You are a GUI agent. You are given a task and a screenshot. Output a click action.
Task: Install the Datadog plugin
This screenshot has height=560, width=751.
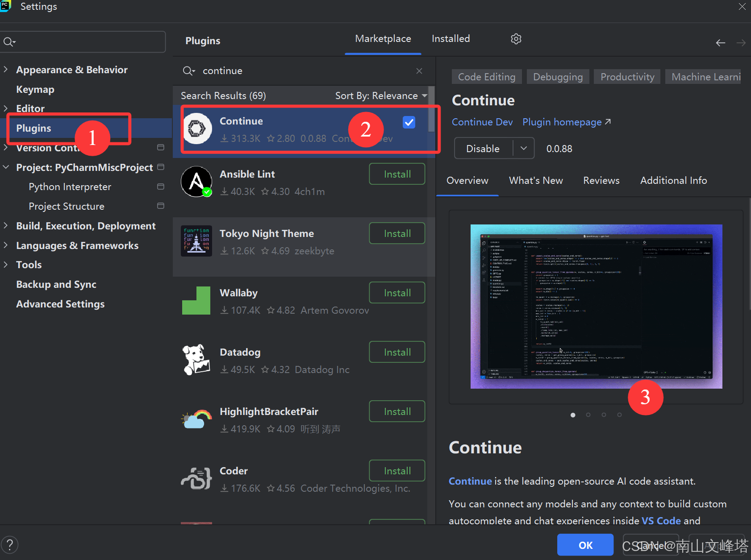point(397,352)
